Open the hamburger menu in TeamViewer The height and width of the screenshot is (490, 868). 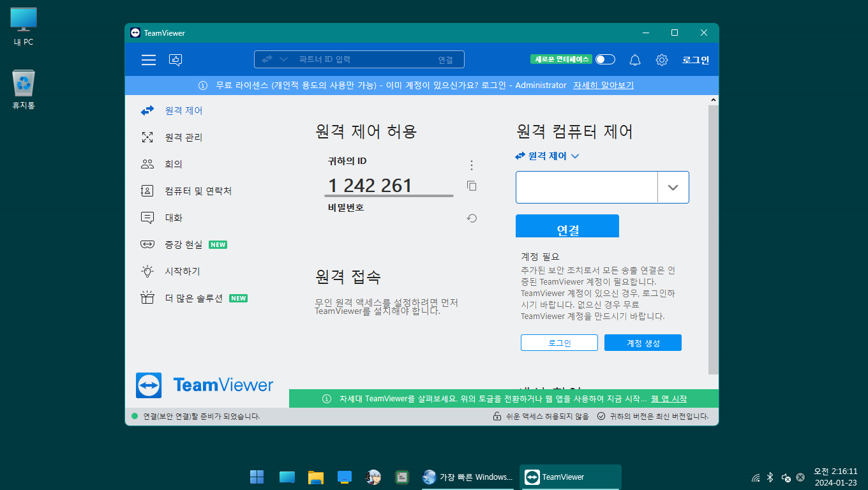click(x=149, y=60)
